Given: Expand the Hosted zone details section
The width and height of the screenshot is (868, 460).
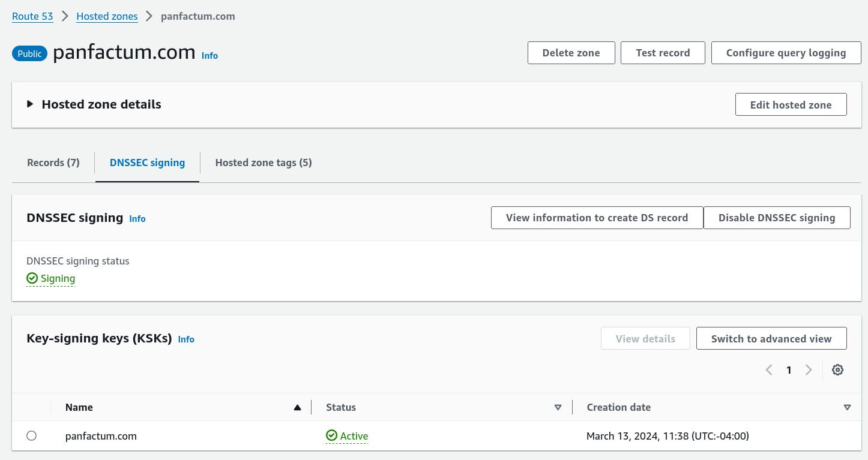Looking at the screenshot, I should pos(30,104).
